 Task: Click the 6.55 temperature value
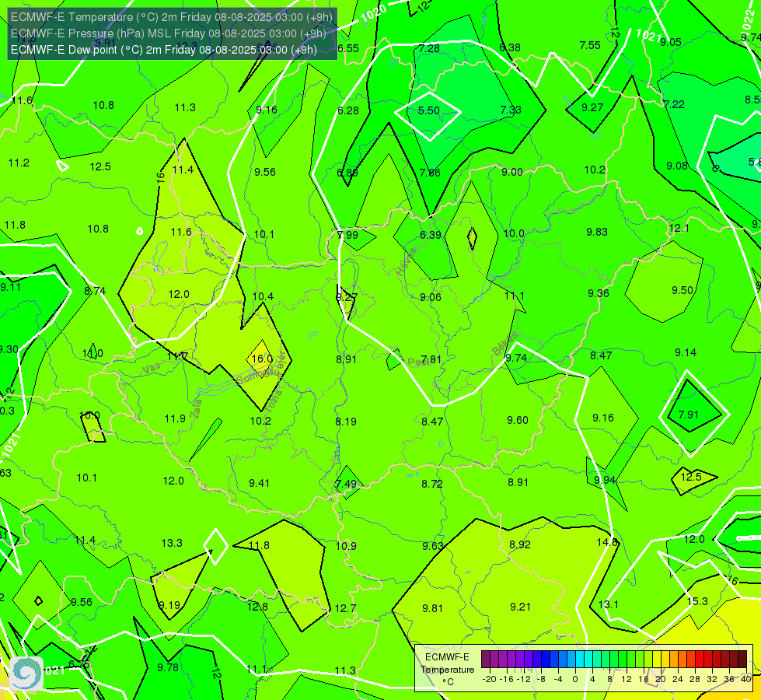pyautogui.click(x=348, y=48)
